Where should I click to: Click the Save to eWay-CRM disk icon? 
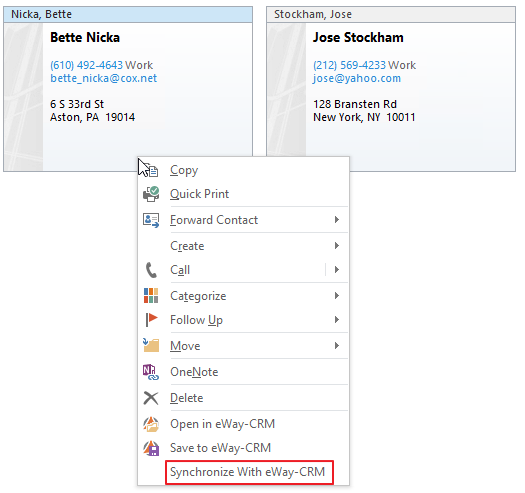(151, 448)
